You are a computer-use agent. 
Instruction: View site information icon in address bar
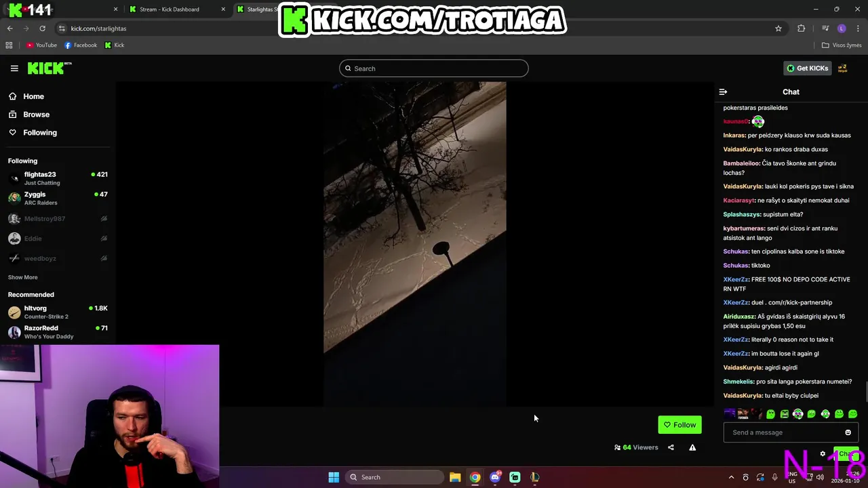(62, 28)
